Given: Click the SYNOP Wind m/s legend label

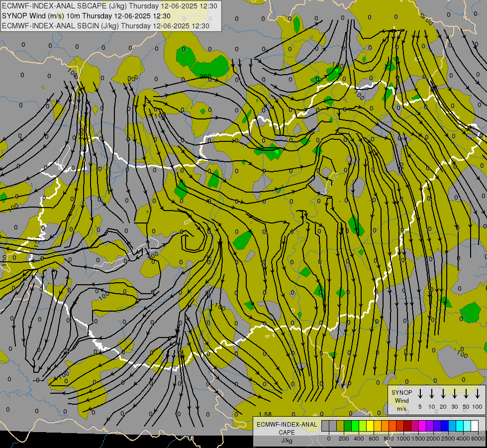Looking at the screenshot, I should point(401,401).
